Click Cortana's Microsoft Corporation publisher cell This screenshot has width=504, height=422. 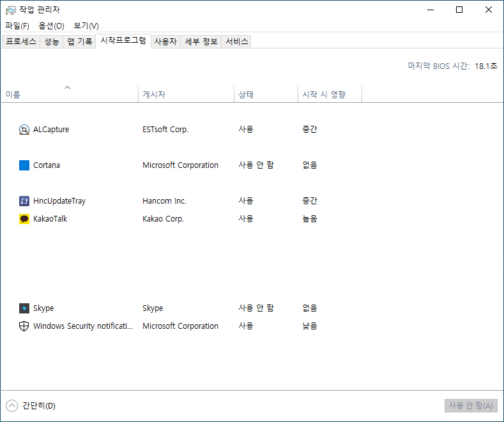pyautogui.click(x=180, y=165)
